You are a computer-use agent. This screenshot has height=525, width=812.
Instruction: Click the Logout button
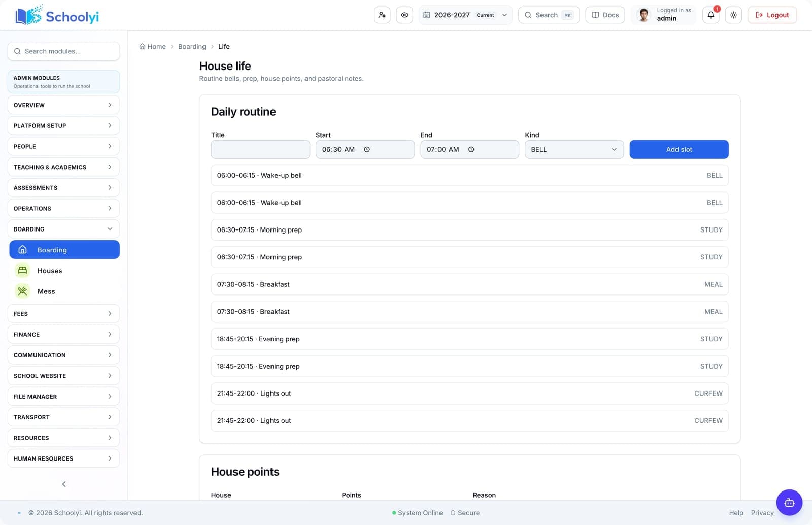pyautogui.click(x=772, y=15)
